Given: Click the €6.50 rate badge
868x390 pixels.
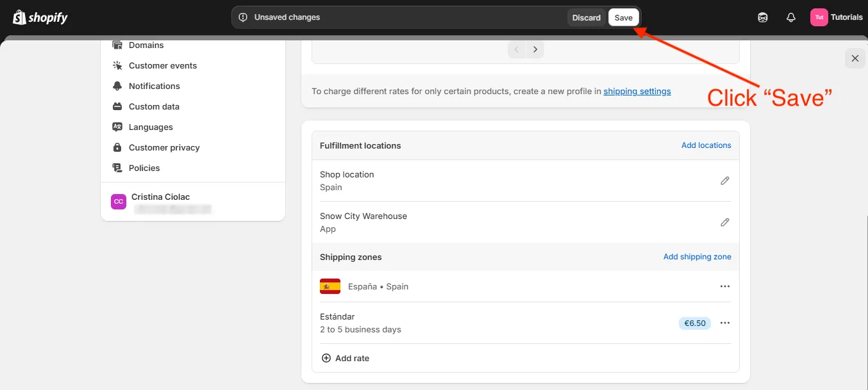Looking at the screenshot, I should click(x=695, y=323).
